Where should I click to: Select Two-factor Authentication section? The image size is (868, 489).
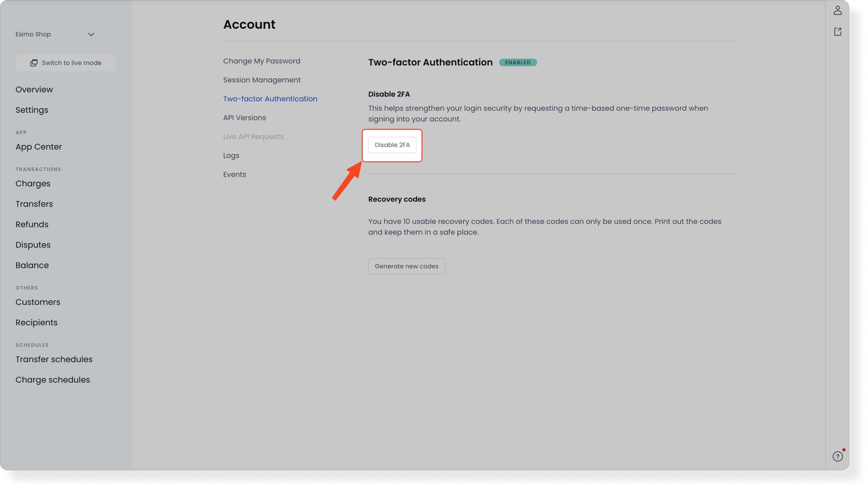pyautogui.click(x=270, y=98)
